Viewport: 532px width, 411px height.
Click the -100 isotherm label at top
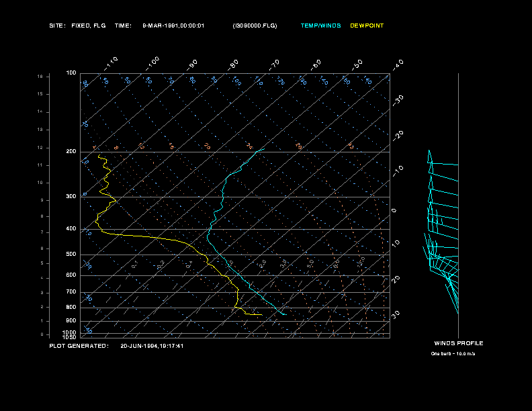point(152,64)
